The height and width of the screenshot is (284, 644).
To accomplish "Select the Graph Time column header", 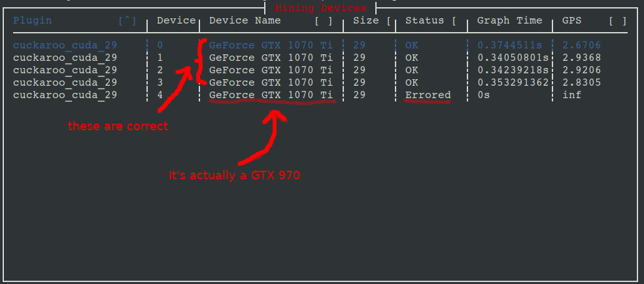I will click(509, 20).
